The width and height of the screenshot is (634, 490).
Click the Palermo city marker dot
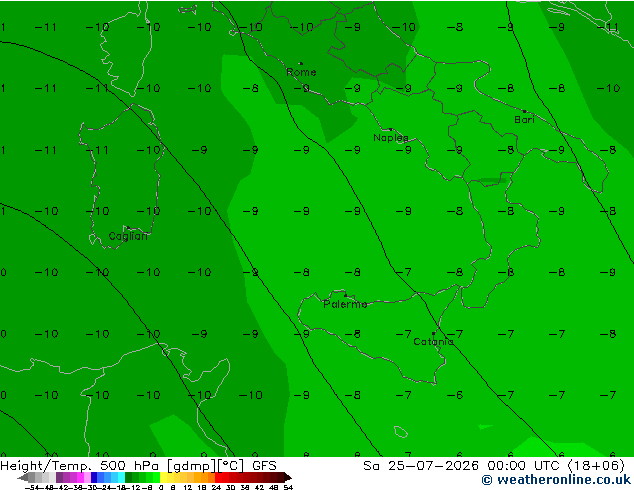tap(345, 296)
